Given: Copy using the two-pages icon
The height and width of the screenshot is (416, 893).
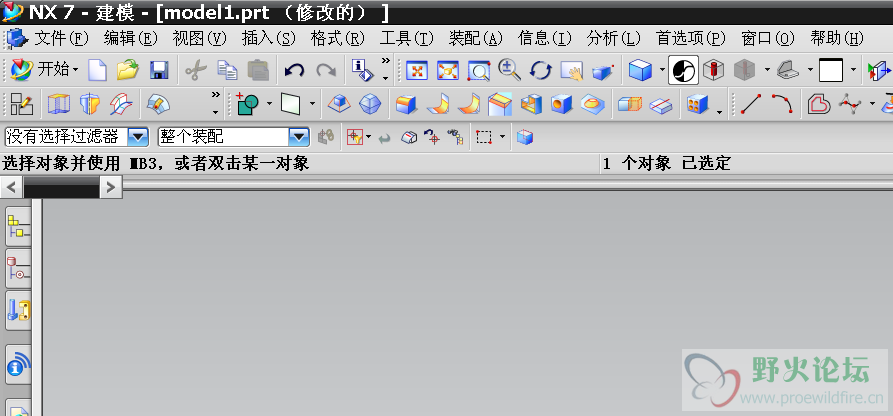Looking at the screenshot, I should coord(227,71).
